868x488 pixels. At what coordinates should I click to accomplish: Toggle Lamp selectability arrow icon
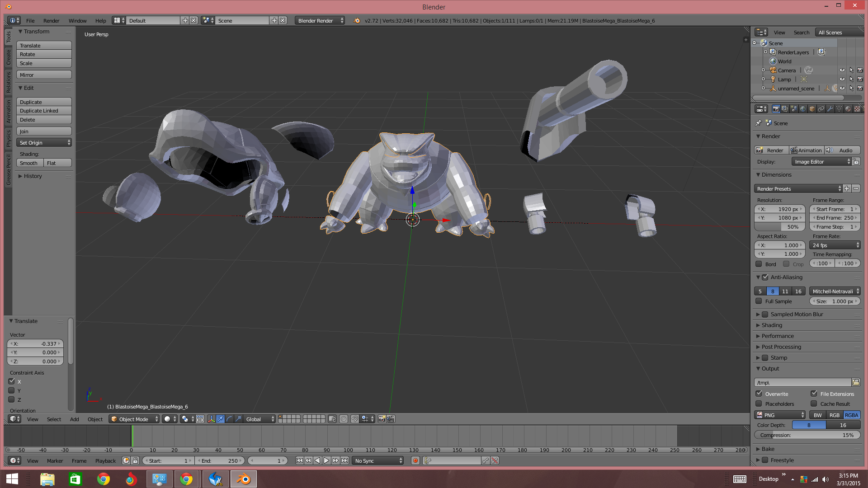click(851, 79)
